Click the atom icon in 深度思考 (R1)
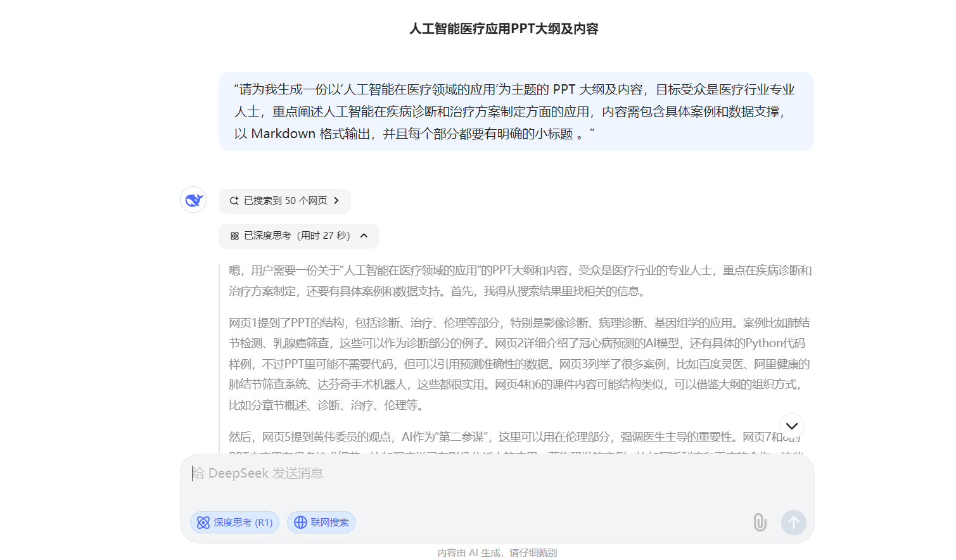Viewport: 956px width, 560px height. click(x=203, y=523)
